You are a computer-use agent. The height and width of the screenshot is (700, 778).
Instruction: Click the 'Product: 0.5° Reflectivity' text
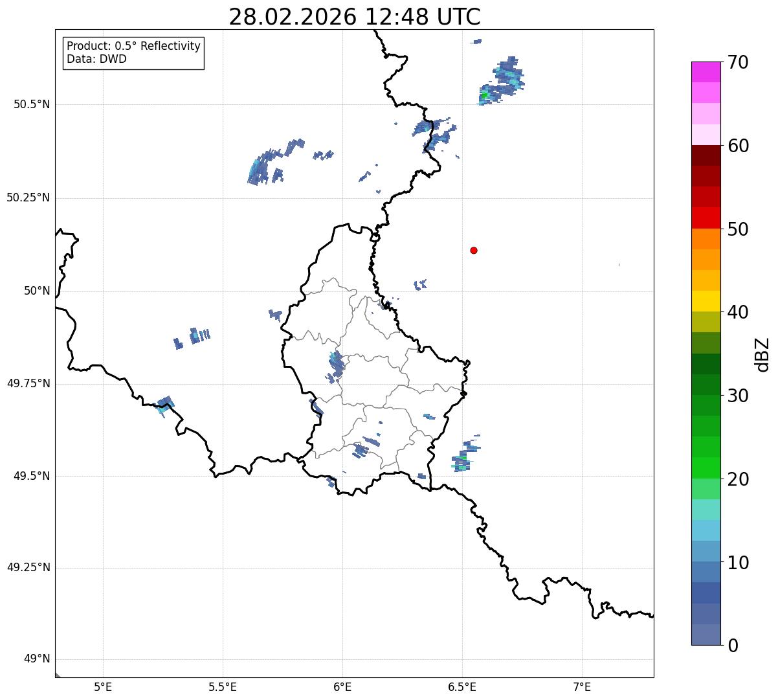point(133,47)
